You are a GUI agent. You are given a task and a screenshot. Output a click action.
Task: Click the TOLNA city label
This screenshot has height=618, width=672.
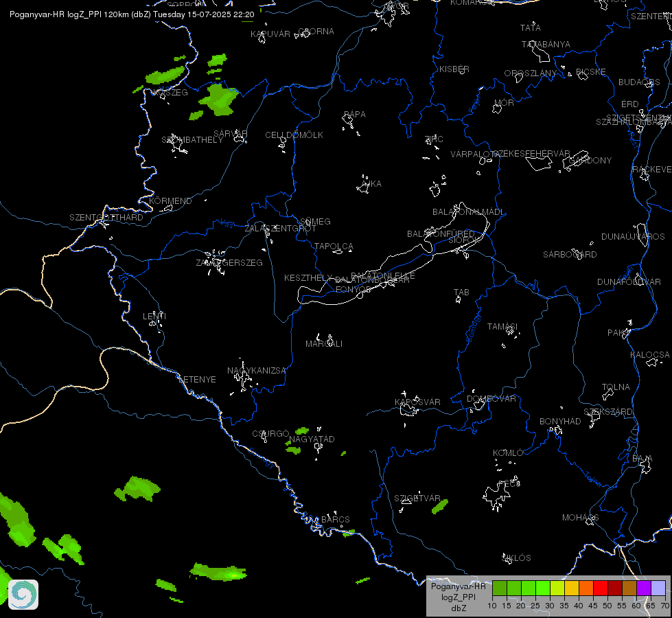pyautogui.click(x=616, y=387)
